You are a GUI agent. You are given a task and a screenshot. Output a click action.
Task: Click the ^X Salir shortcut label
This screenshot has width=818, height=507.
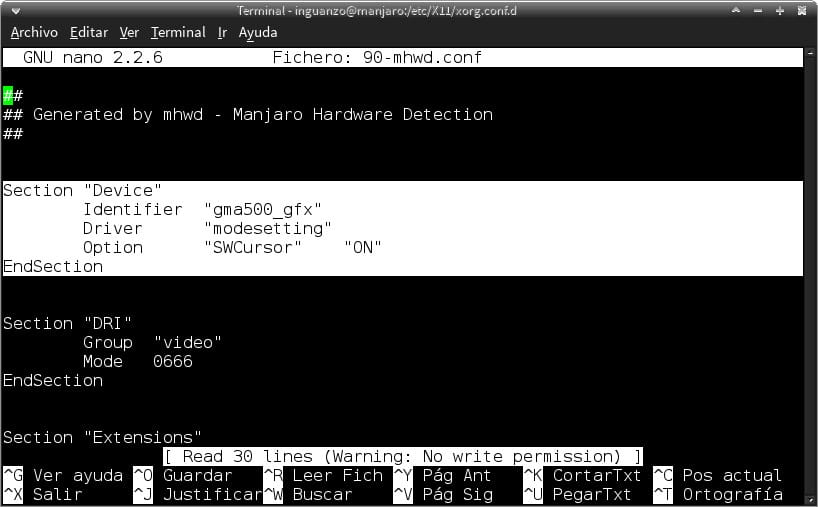tap(43, 495)
